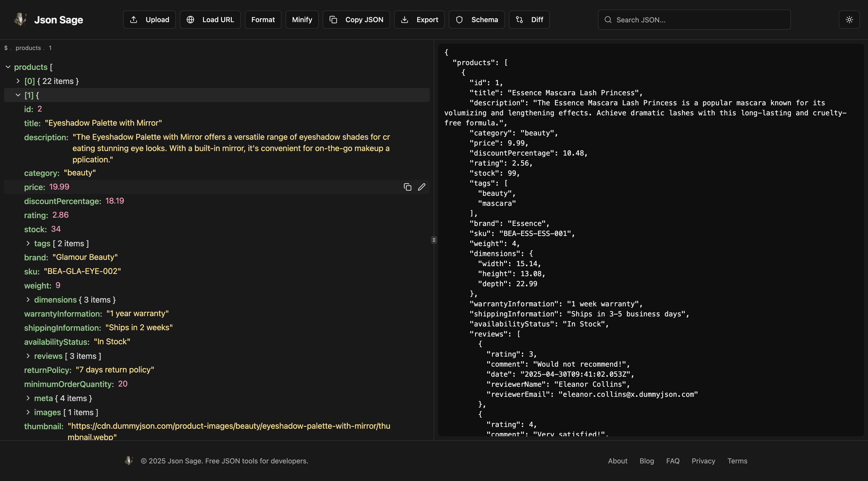Toggle light mode with the sun icon
The height and width of the screenshot is (481, 868).
click(x=849, y=19)
